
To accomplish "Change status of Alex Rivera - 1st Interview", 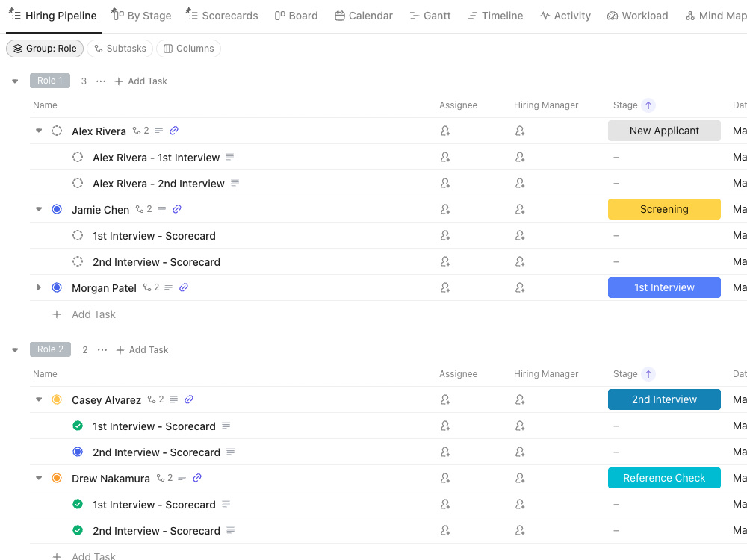I will pyautogui.click(x=78, y=157).
